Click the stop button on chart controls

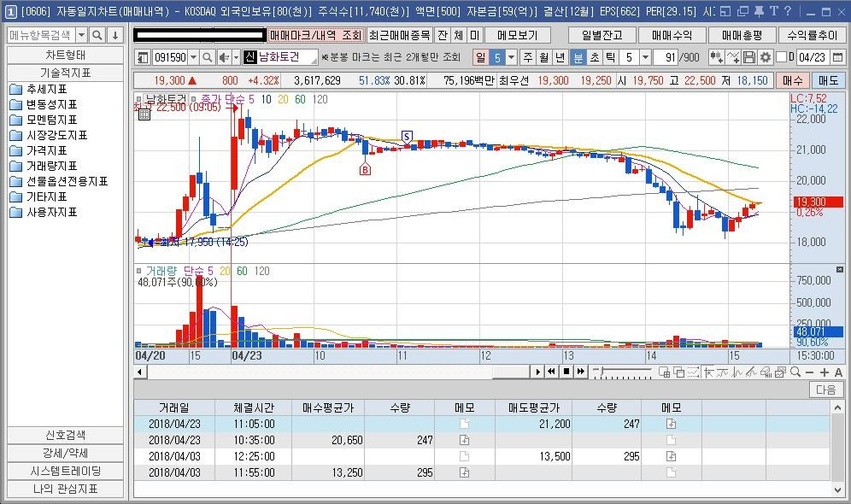pos(566,372)
